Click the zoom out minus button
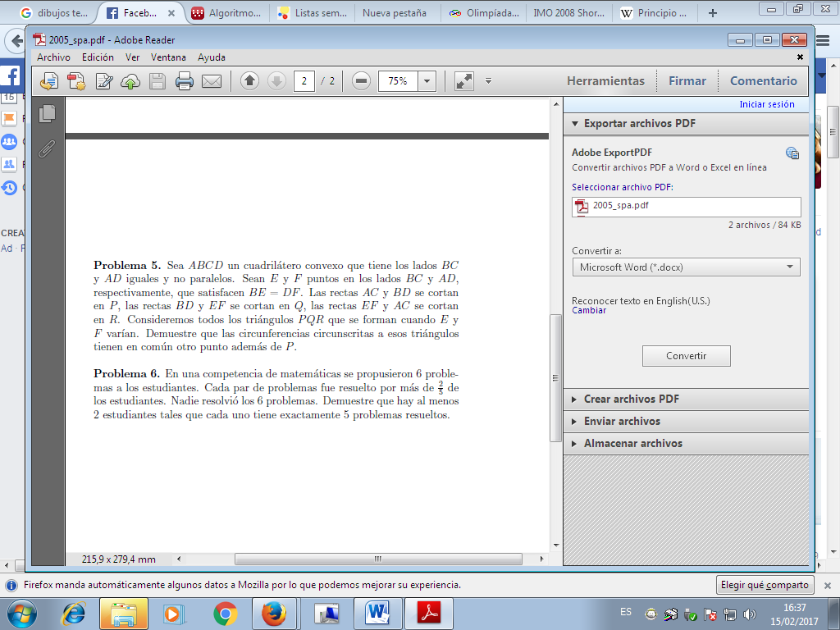The image size is (840, 630). (x=361, y=81)
